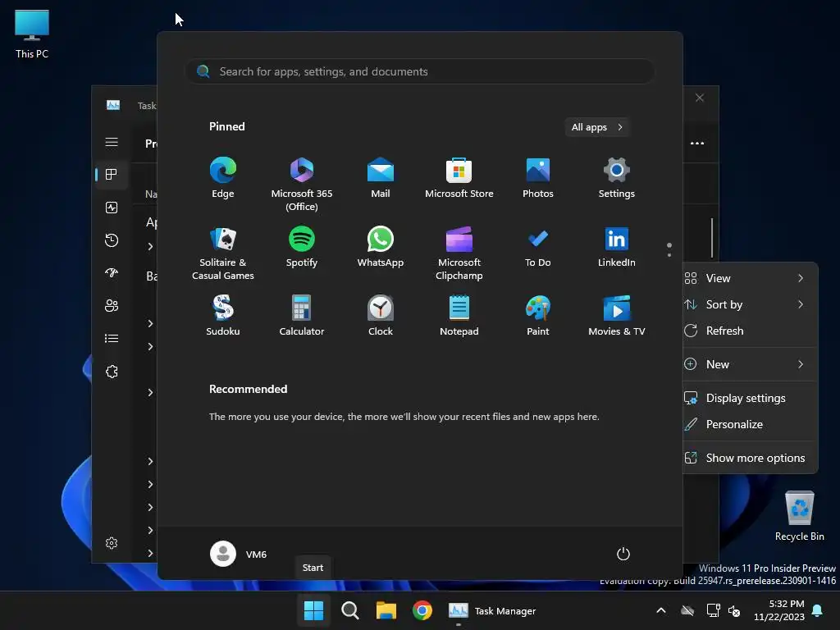The width and height of the screenshot is (840, 630).
Task: Open Solitaire & Casual Games
Action: 223,253
